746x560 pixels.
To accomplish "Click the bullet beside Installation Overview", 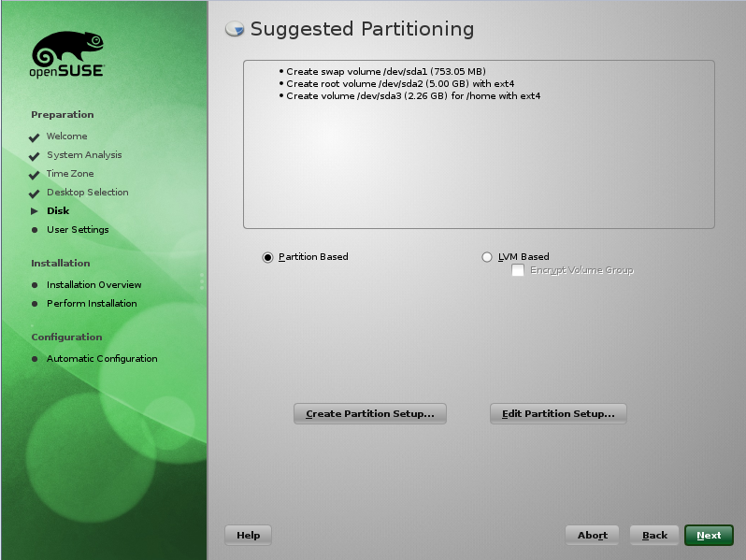I will (x=35, y=285).
